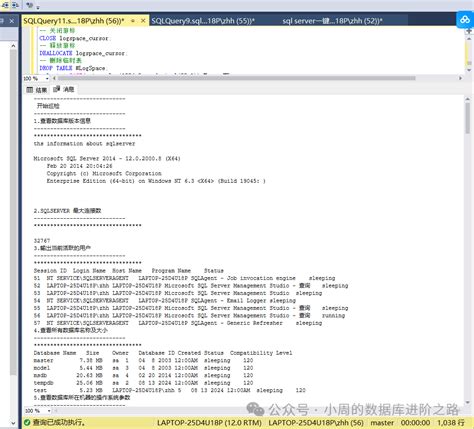Viewport: 474px width, 429px height.
Task: Click the third icon in the top-left toolbar
Action: click(x=30, y=5)
